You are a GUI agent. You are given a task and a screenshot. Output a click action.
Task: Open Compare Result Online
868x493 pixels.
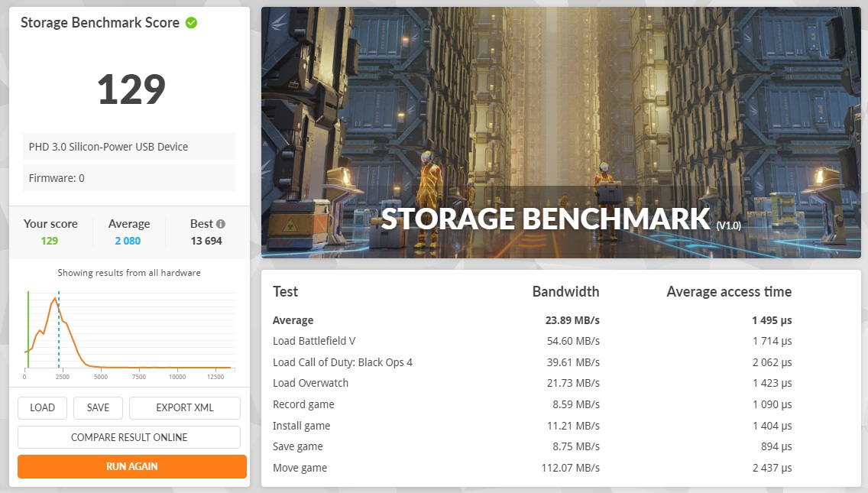coord(129,437)
